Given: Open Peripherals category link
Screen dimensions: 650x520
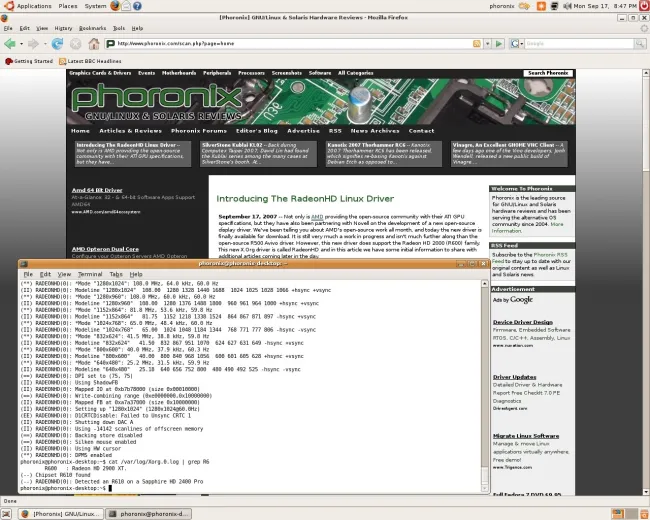Looking at the screenshot, I should point(217,73).
